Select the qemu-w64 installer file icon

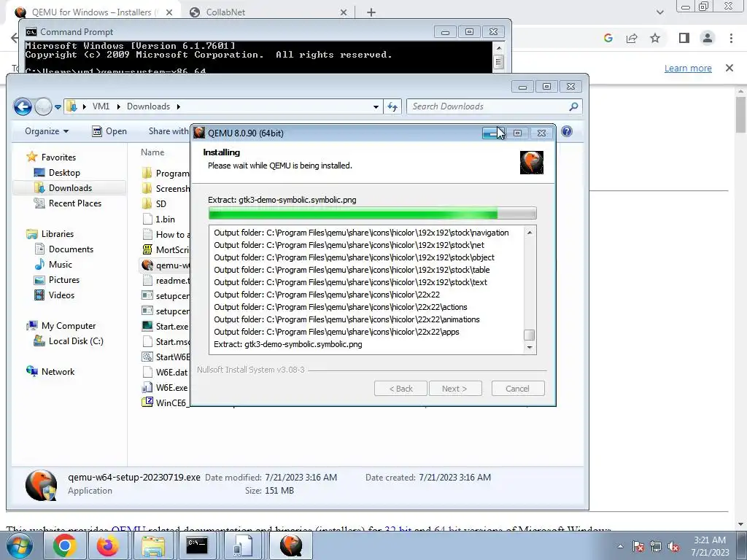coord(147,265)
